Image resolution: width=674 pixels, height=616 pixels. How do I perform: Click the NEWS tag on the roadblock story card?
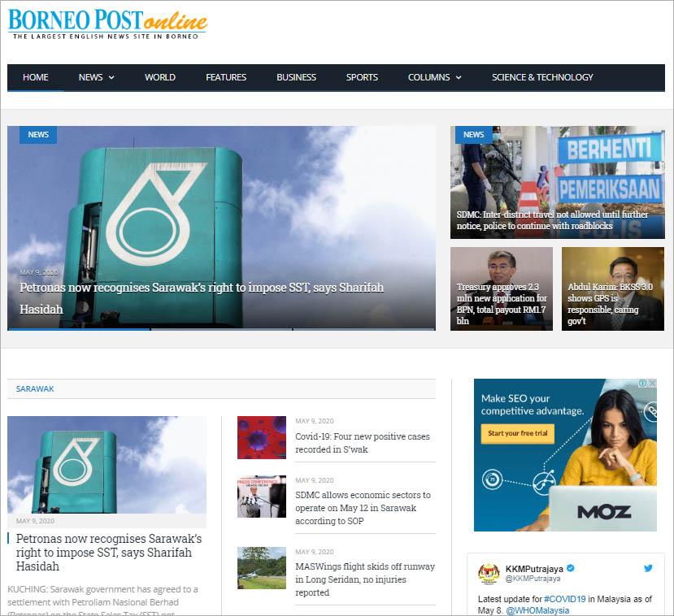[x=474, y=134]
